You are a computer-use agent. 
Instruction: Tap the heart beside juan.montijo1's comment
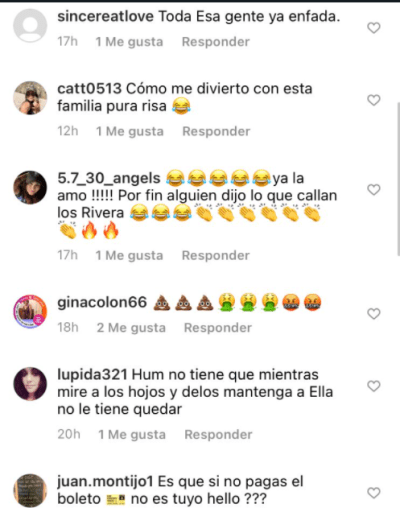pos(374,493)
